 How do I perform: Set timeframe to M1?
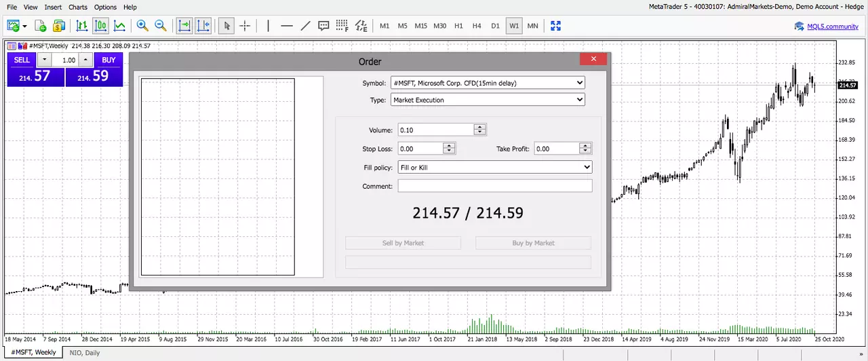coord(384,26)
